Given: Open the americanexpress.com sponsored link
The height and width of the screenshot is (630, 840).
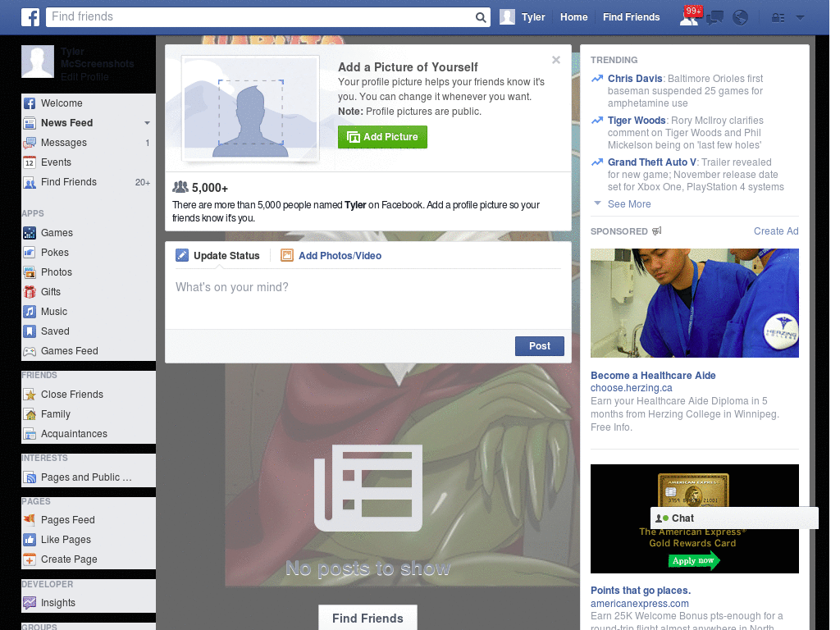Looking at the screenshot, I should [x=639, y=603].
